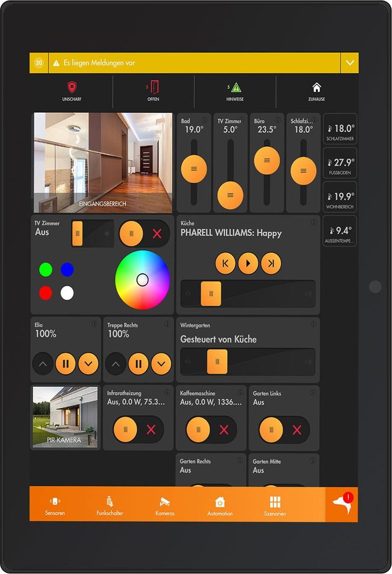Viewport: 392px width, 574px height.
Task: Toggle the Garten Links switch
Action: coord(284,429)
